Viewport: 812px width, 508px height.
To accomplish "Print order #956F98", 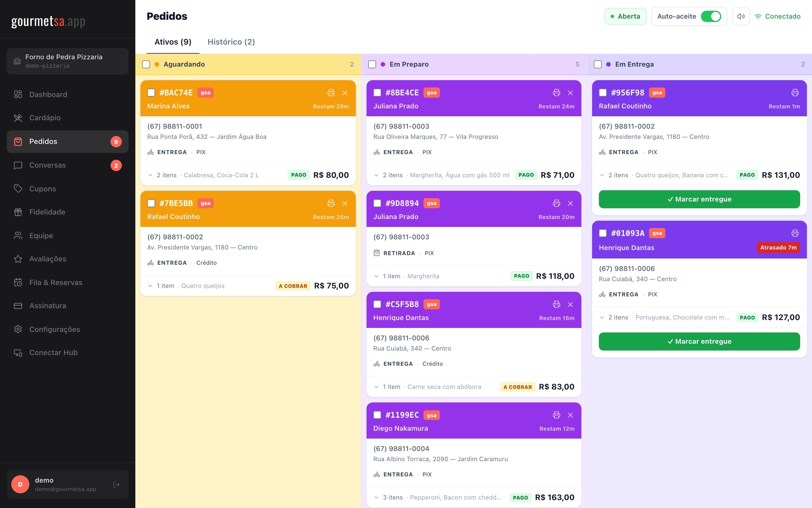I will [795, 93].
